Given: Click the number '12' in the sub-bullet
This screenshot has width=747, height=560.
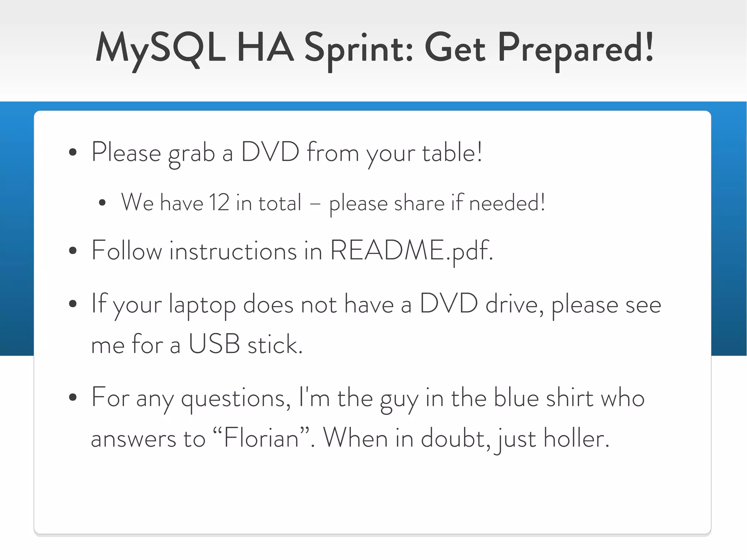Looking at the screenshot, I should [219, 203].
